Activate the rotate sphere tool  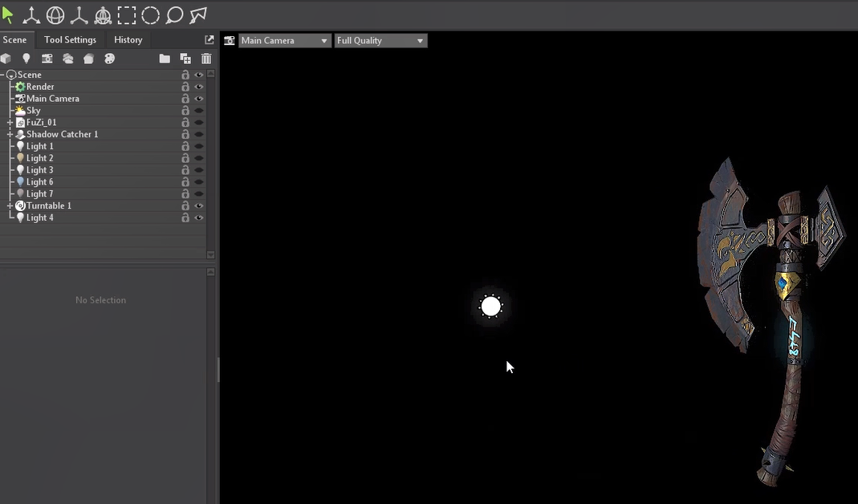[x=55, y=14]
